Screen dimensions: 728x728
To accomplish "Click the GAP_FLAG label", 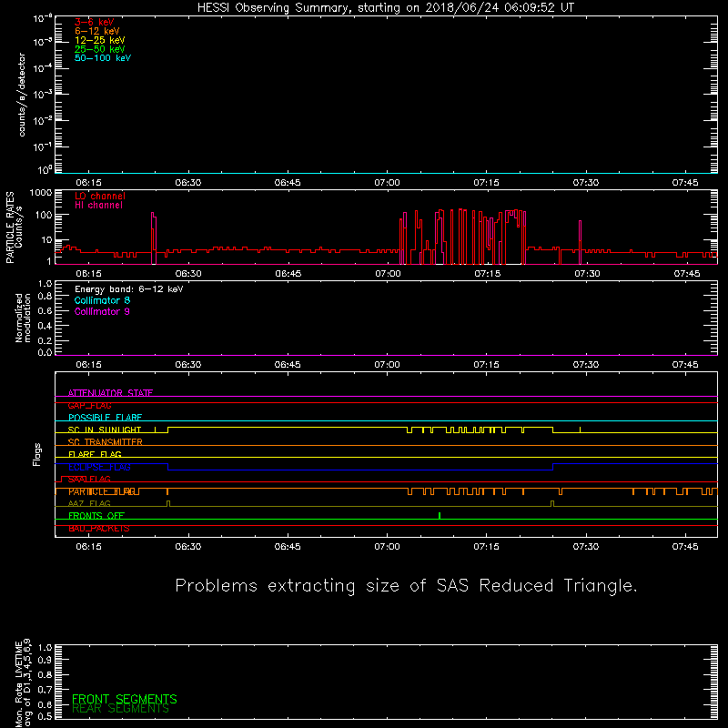I will tap(89, 405).
